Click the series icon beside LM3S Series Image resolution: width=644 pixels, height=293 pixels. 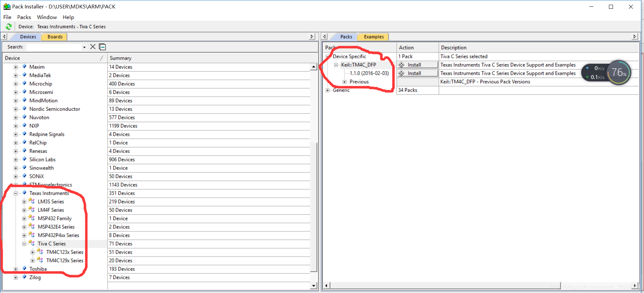coord(32,201)
